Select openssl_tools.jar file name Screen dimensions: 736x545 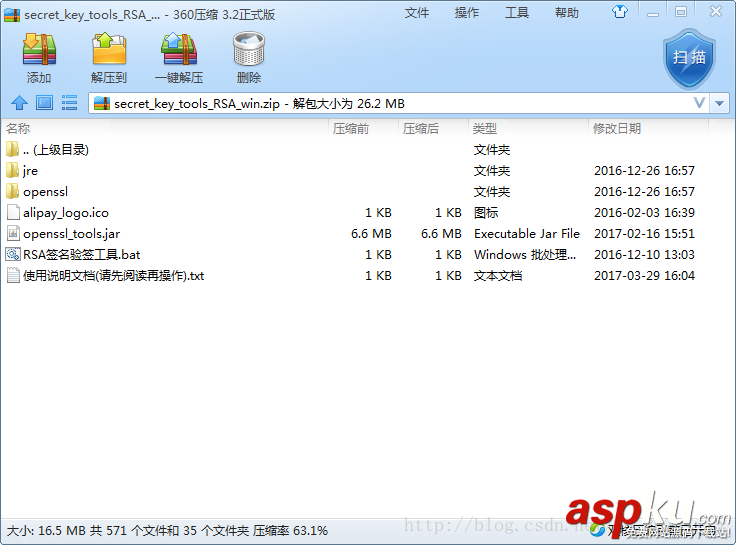tap(71, 234)
